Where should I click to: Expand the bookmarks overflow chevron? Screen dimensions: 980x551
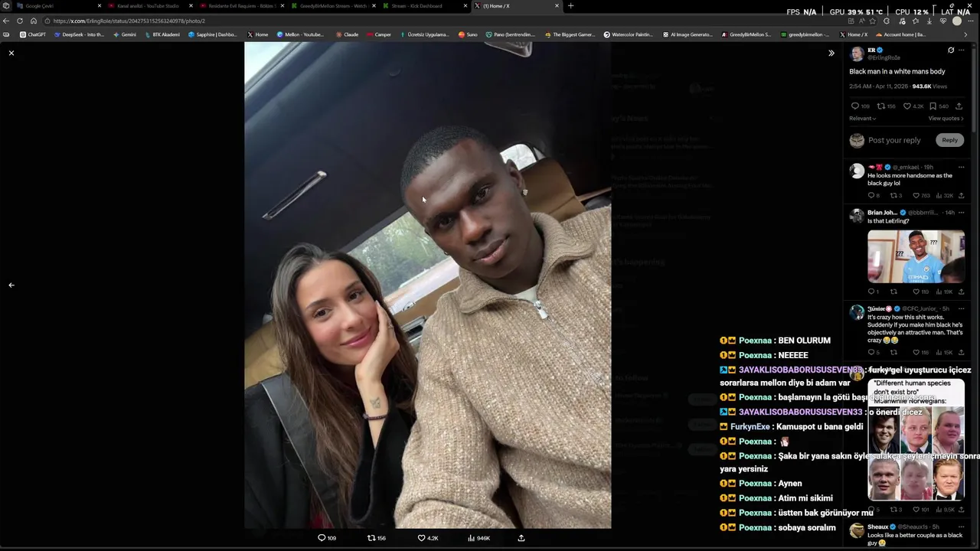click(965, 34)
